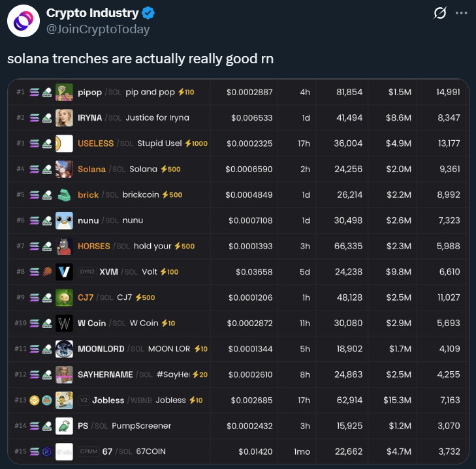Click the IRYNA token portrait image
Viewport: 476px width, 469px height.
coord(64,117)
